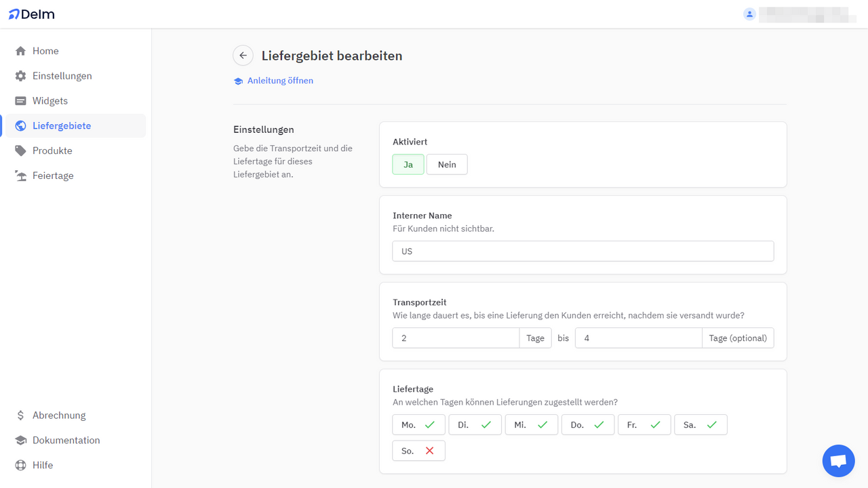This screenshot has height=488, width=868.
Task: Open Dokumentation in the sidebar
Action: (74, 441)
